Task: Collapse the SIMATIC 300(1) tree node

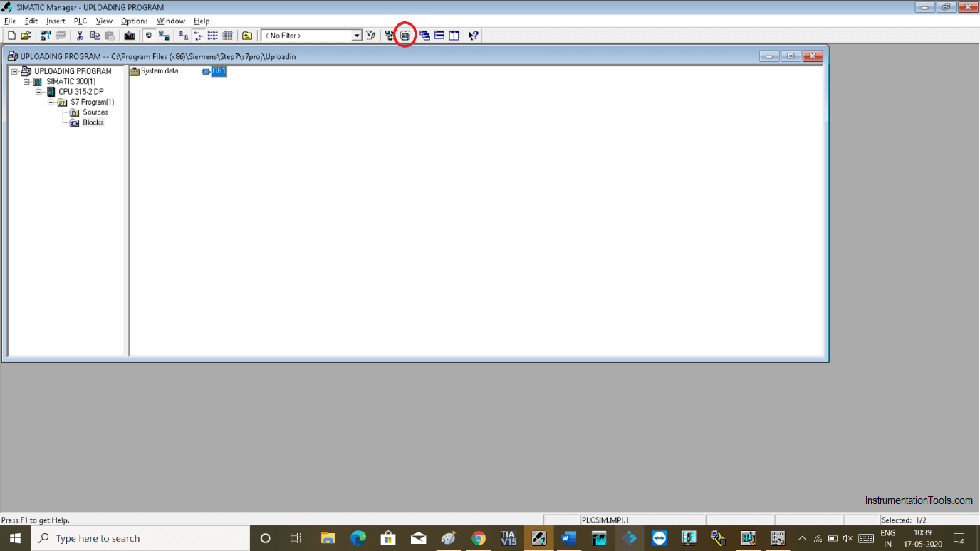Action: click(26, 82)
